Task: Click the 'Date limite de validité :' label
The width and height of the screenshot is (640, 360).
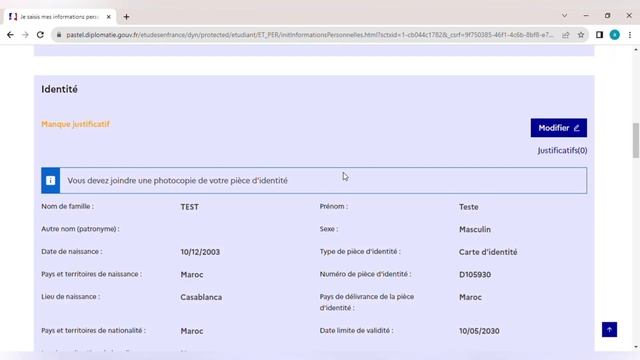Action: coord(356,331)
